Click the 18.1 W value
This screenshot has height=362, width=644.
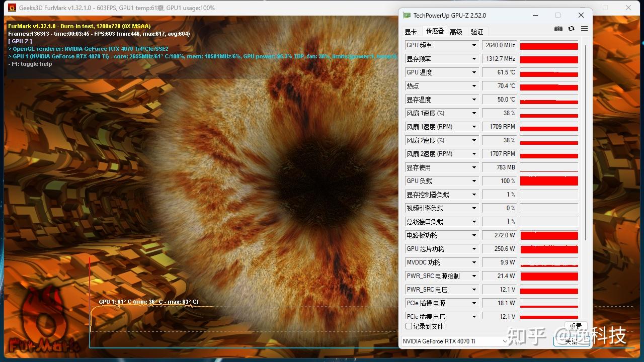[500, 303]
